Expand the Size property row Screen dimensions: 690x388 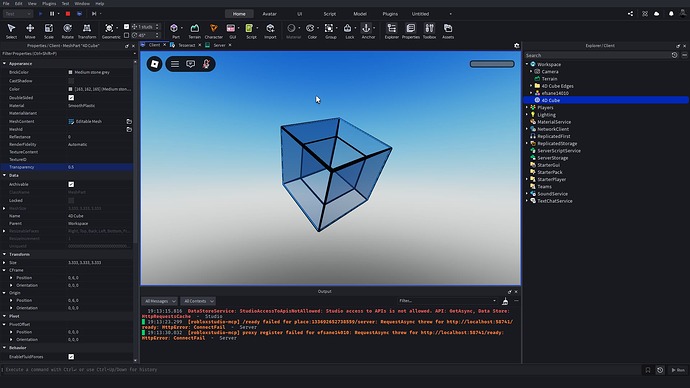[x=4, y=263]
